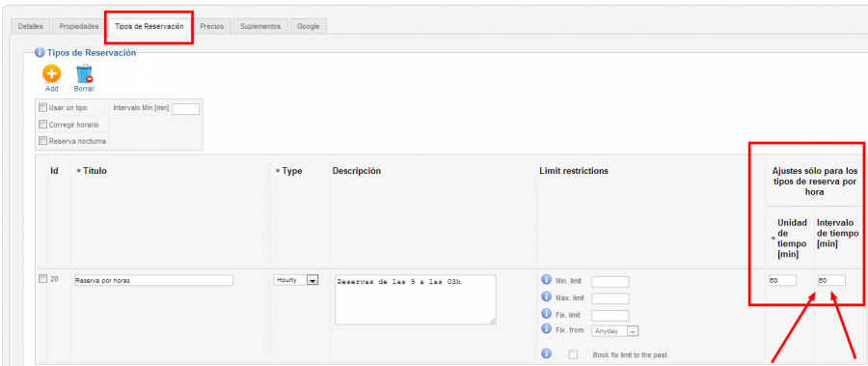Open the Suplementos tab
This screenshot has width=868, height=366.
tap(260, 26)
